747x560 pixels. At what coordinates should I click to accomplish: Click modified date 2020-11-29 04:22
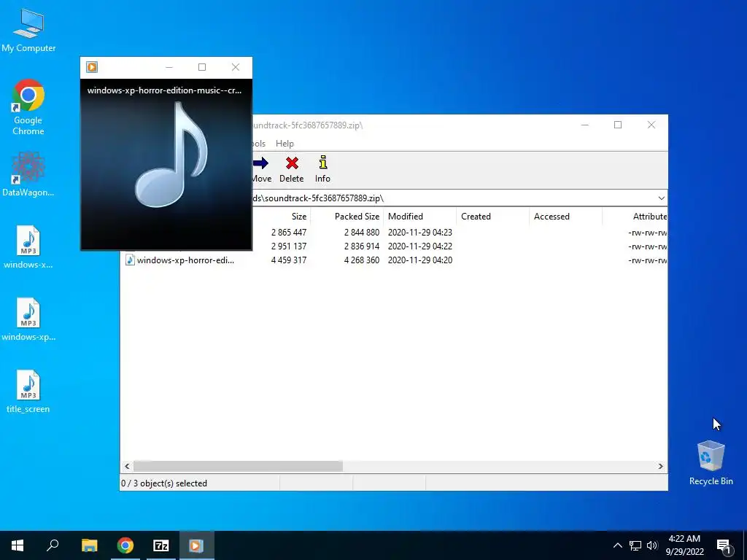coord(419,246)
